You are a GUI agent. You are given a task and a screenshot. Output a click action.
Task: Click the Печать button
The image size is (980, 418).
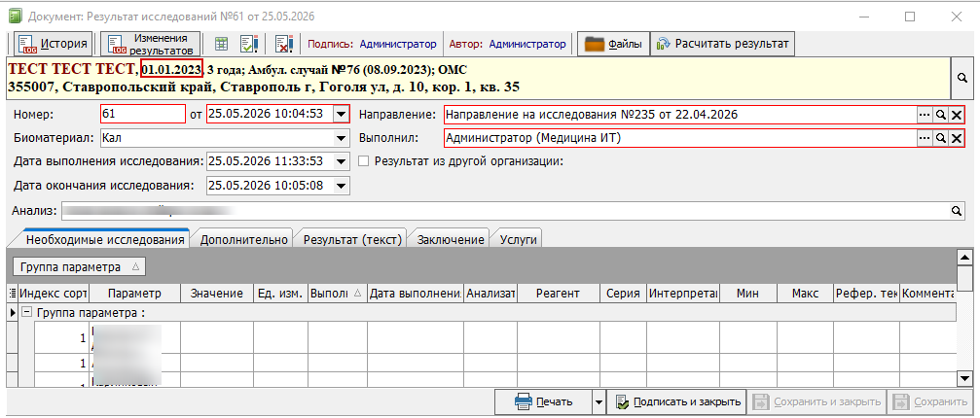coord(542,401)
